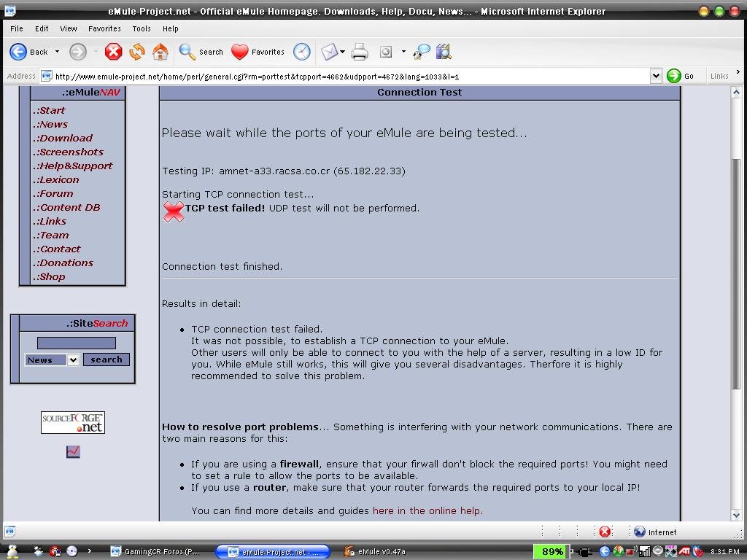Click the orange Refresh page icon
747x560 pixels.
tap(136, 52)
